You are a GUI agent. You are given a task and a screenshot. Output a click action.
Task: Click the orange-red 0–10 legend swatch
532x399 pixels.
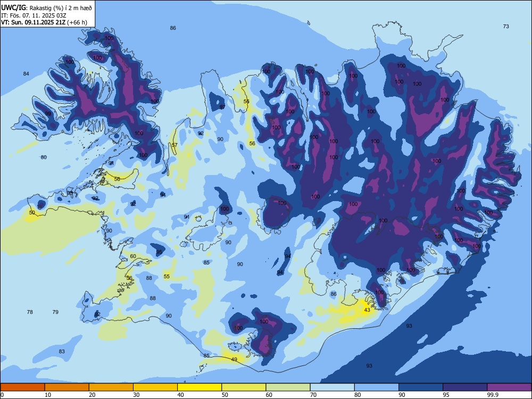point(22,387)
